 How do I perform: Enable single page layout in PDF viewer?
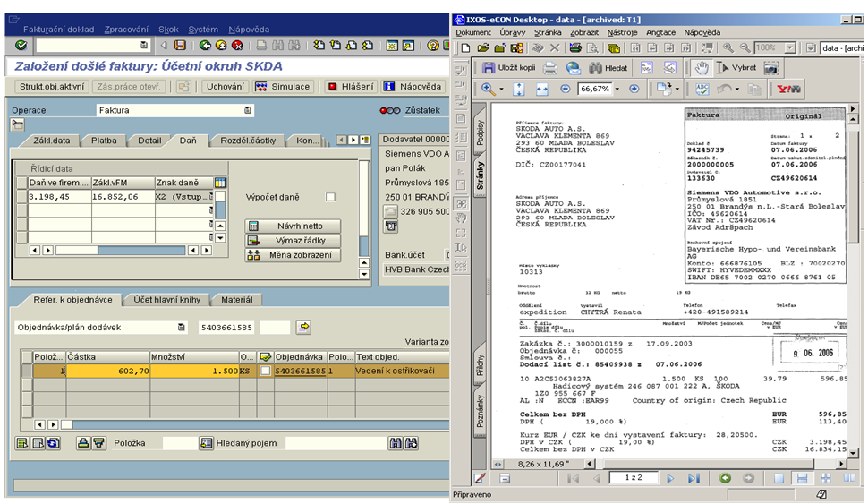(x=779, y=479)
